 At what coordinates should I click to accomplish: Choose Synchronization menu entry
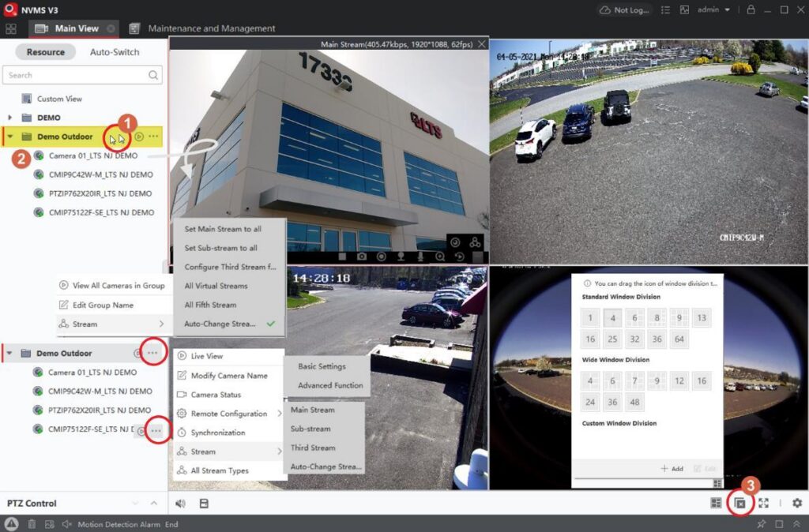229,433
